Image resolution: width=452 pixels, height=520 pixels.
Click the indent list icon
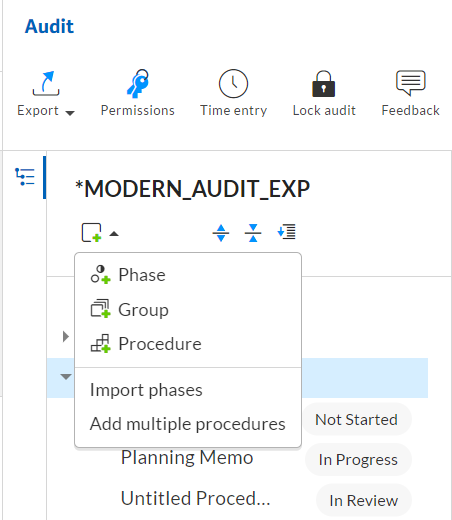coord(286,232)
